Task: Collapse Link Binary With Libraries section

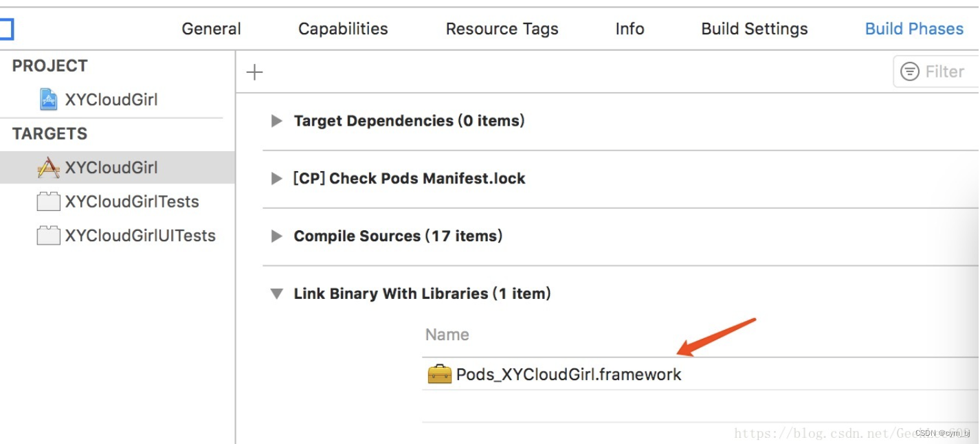Action: (277, 294)
